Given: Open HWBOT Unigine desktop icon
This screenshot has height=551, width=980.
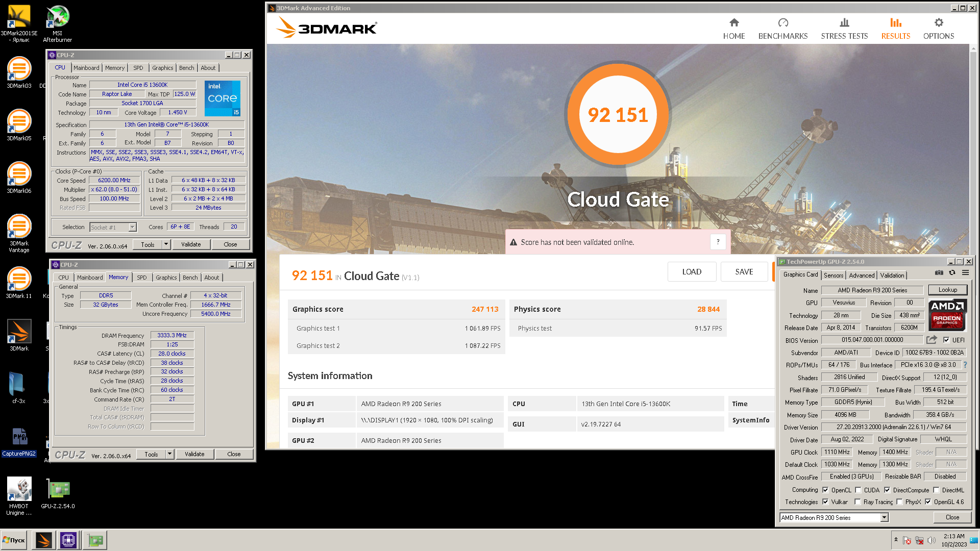Looking at the screenshot, I should (19, 496).
